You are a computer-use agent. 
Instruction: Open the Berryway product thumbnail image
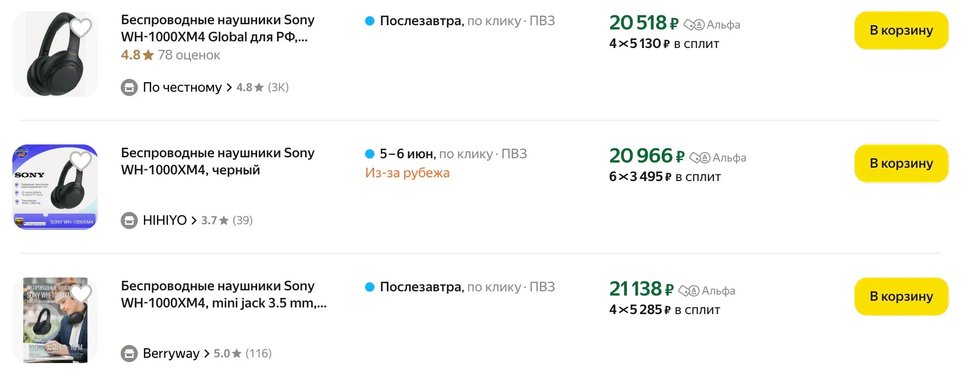(x=55, y=320)
